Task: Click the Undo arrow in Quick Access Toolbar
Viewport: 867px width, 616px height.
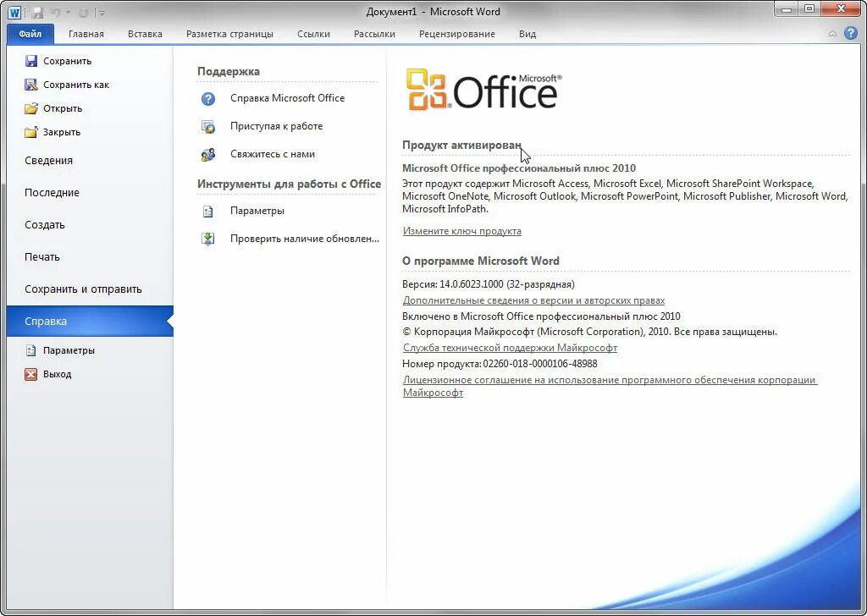Action: tap(56, 12)
